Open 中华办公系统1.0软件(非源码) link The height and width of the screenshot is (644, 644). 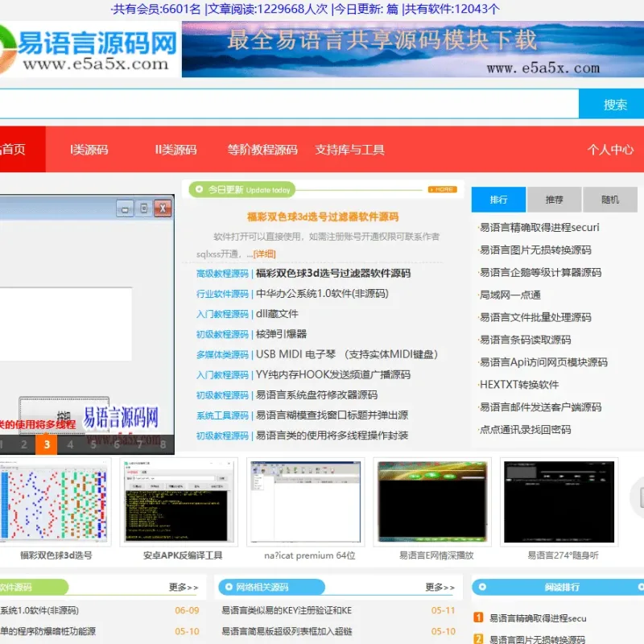tap(322, 293)
